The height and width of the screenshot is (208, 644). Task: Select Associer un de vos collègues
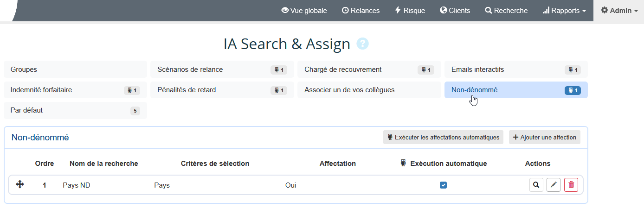(x=369, y=90)
